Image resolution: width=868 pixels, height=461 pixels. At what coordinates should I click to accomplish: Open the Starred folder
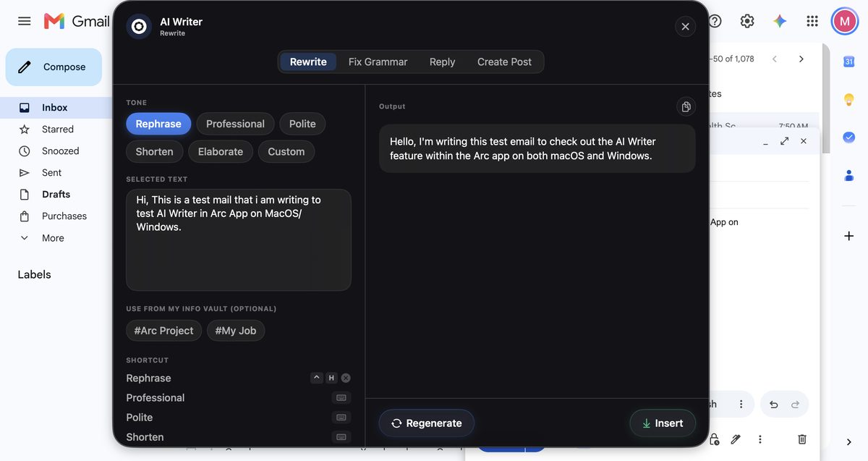click(58, 129)
